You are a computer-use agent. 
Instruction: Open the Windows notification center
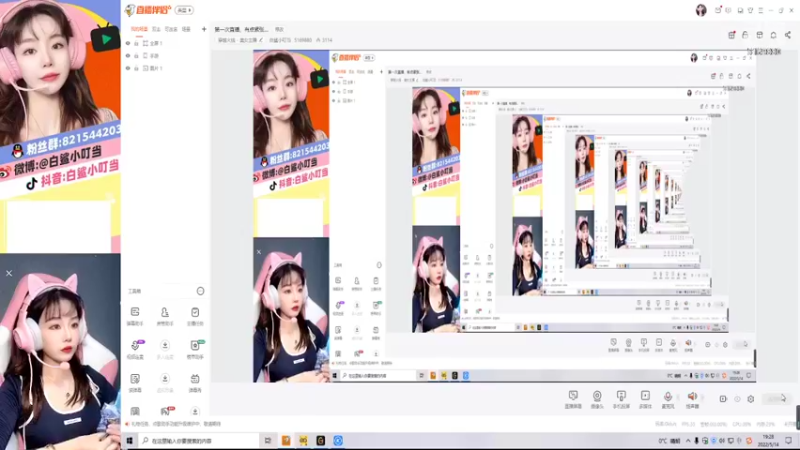click(789, 441)
